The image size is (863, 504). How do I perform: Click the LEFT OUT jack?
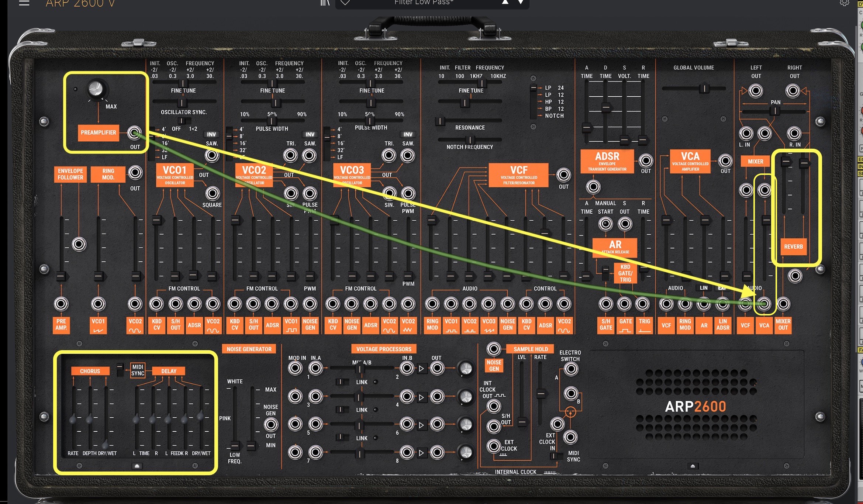coord(756,90)
